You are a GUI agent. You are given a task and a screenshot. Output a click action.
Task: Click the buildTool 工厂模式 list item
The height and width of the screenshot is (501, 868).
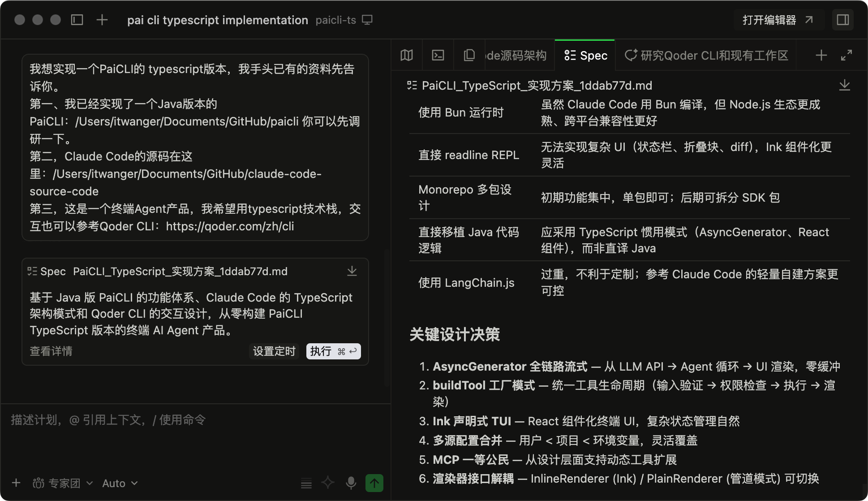coord(634,393)
